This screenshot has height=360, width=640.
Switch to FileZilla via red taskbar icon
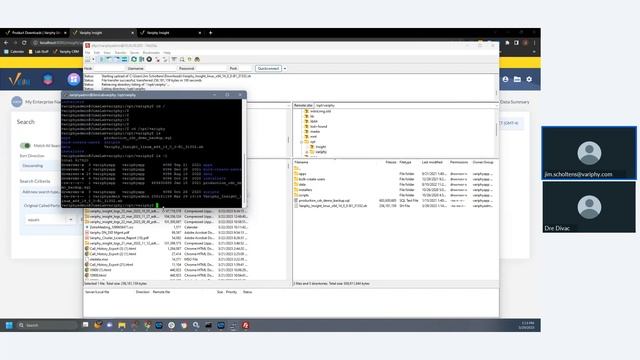click(x=245, y=325)
